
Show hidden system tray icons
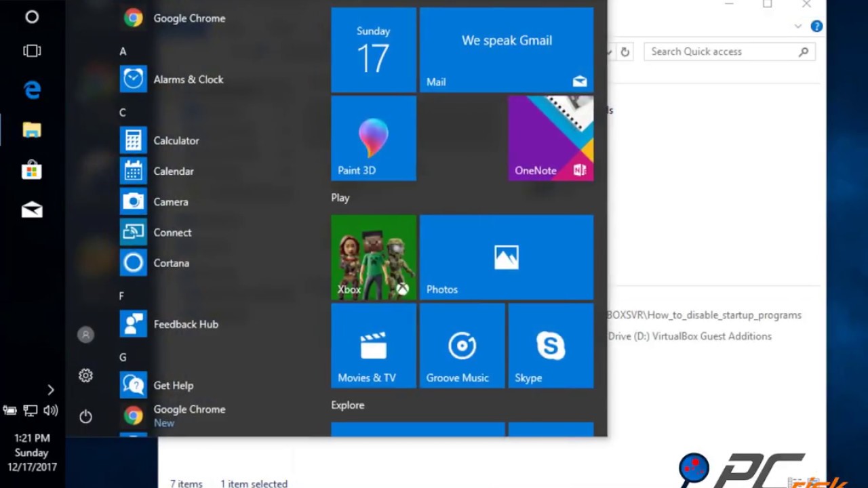(x=50, y=390)
